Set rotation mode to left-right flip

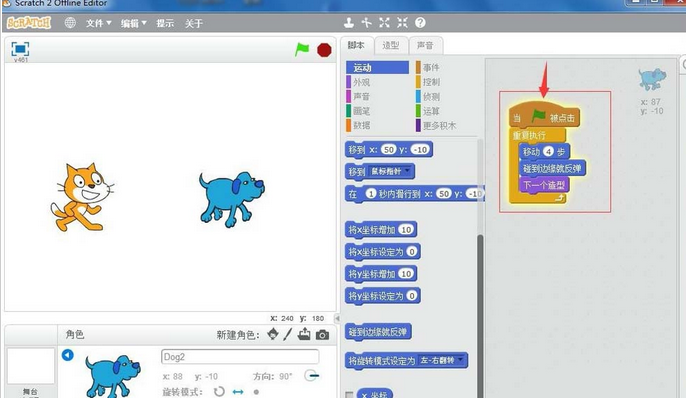(x=238, y=391)
